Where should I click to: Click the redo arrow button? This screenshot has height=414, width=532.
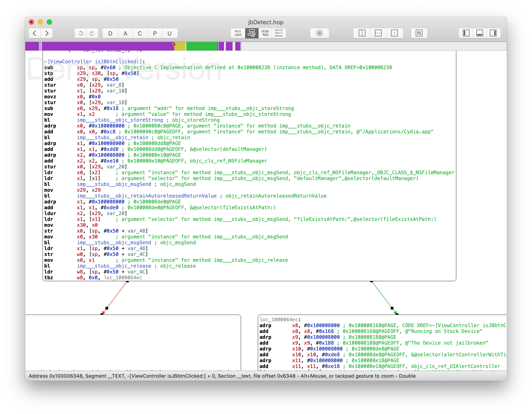pos(92,33)
